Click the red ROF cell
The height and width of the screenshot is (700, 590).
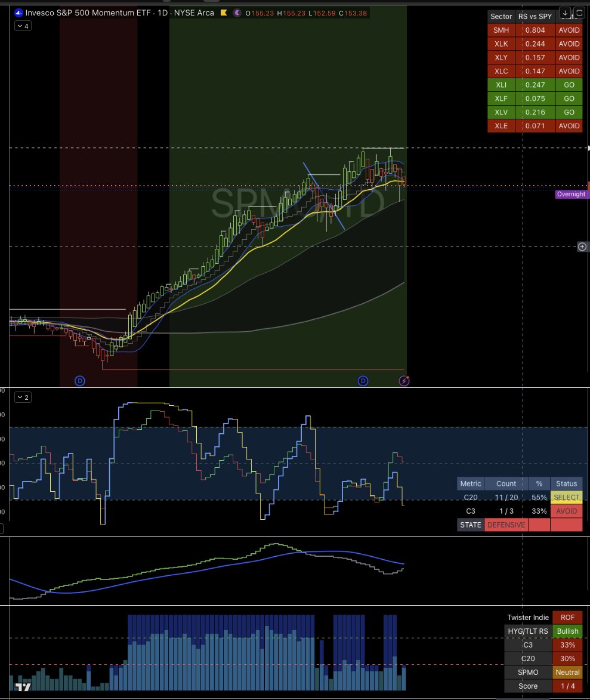567,618
